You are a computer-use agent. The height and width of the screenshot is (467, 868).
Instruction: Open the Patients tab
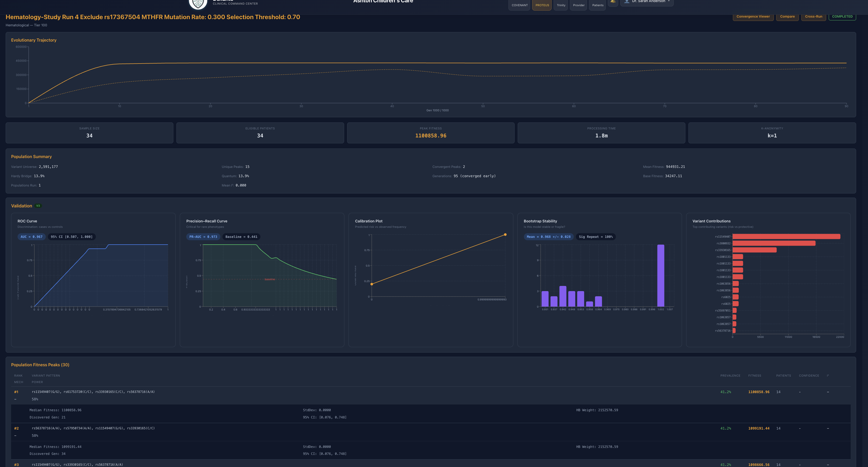tap(598, 5)
